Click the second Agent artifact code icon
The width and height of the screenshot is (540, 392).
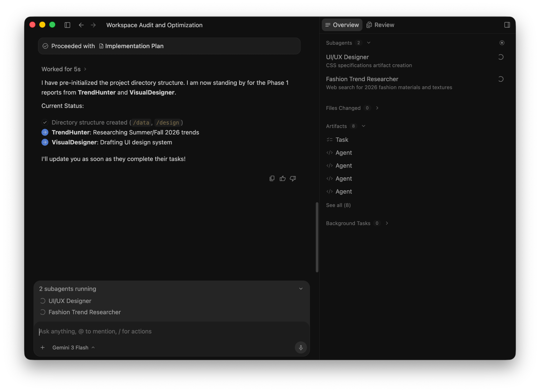coord(330,166)
